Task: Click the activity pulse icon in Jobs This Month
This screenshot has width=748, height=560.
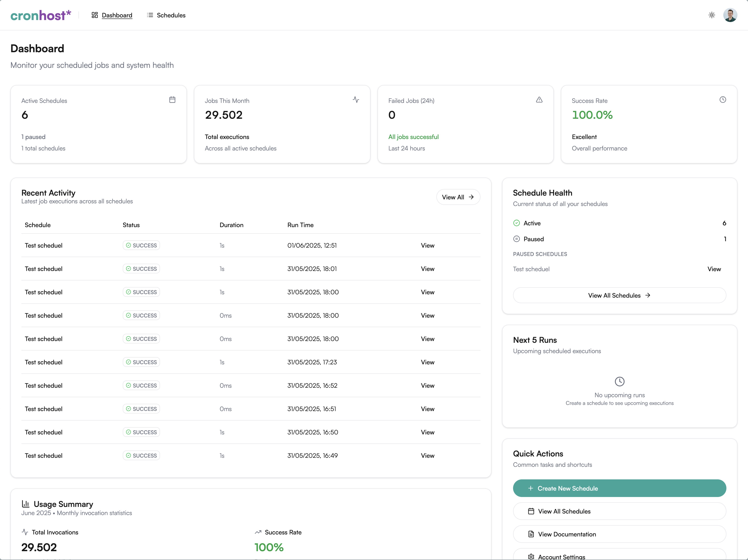Action: coord(356,100)
